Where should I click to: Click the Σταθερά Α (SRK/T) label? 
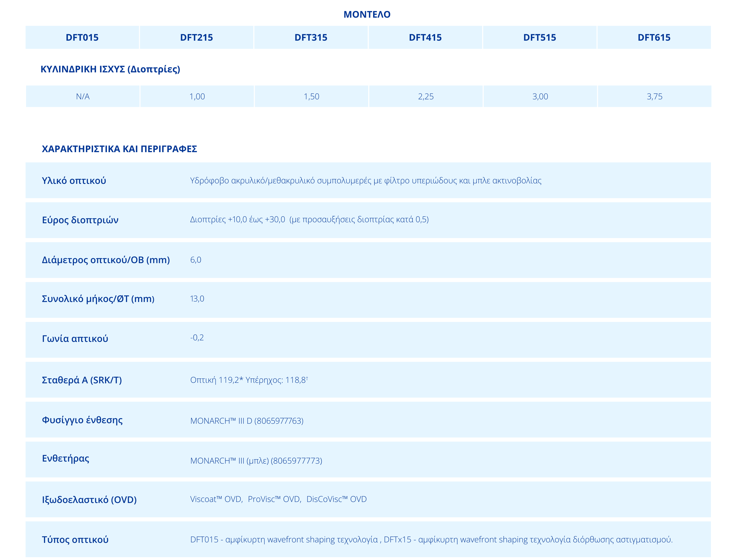coord(82,380)
